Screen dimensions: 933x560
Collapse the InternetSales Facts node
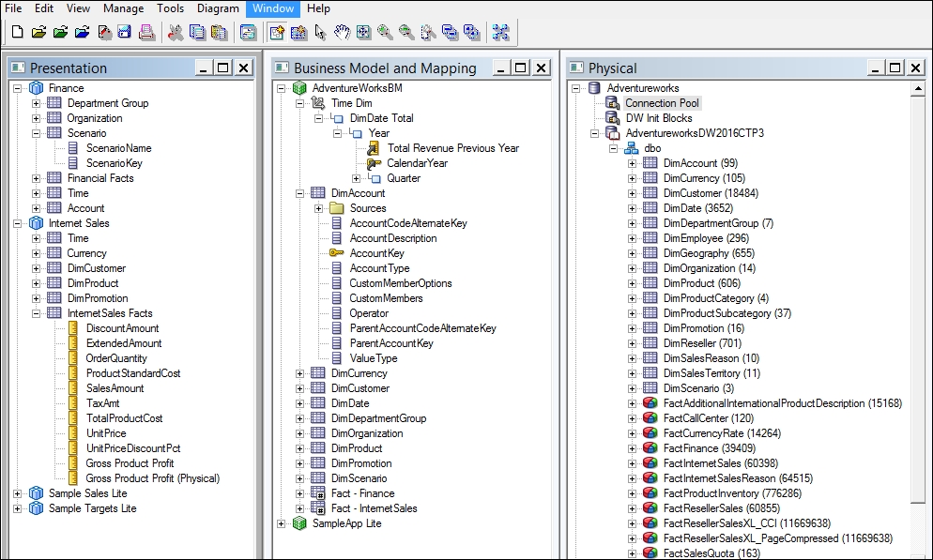pos(36,313)
